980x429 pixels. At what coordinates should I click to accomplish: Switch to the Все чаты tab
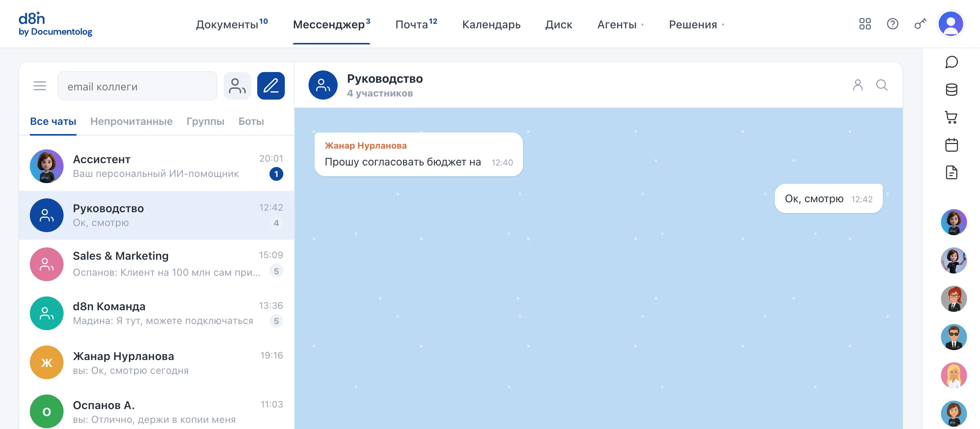pyautogui.click(x=53, y=121)
